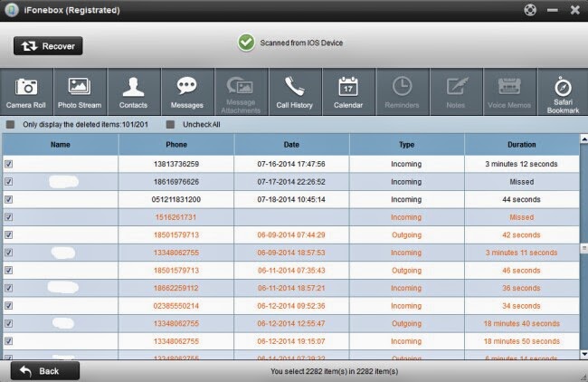Select the date 07-17-2014 22:26:52
Image resolution: width=588 pixels, height=382 pixels.
tap(291, 182)
